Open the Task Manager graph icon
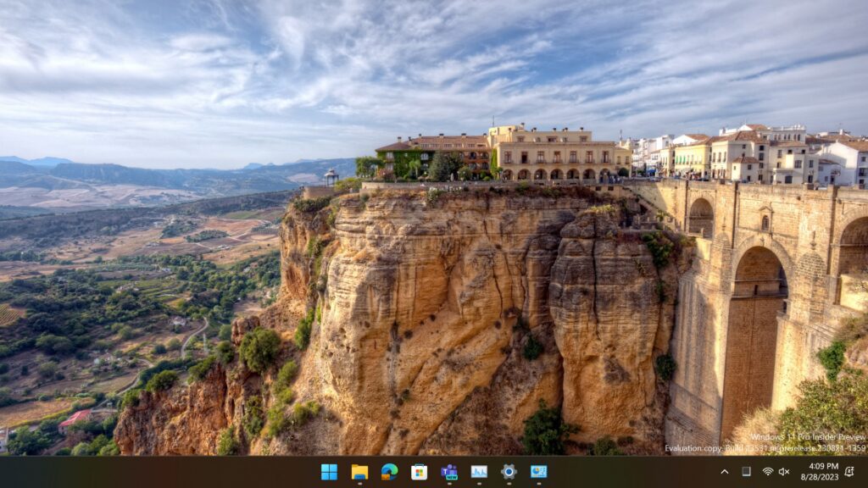This screenshot has width=868, height=488. 479,472
